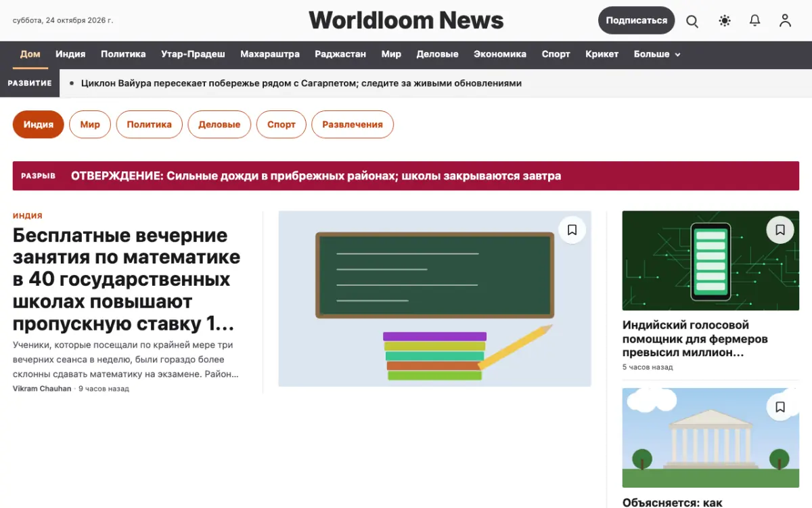This screenshot has height=508, width=812.
Task: Click the date суббота, 24 октября 2026
Action: (x=63, y=20)
